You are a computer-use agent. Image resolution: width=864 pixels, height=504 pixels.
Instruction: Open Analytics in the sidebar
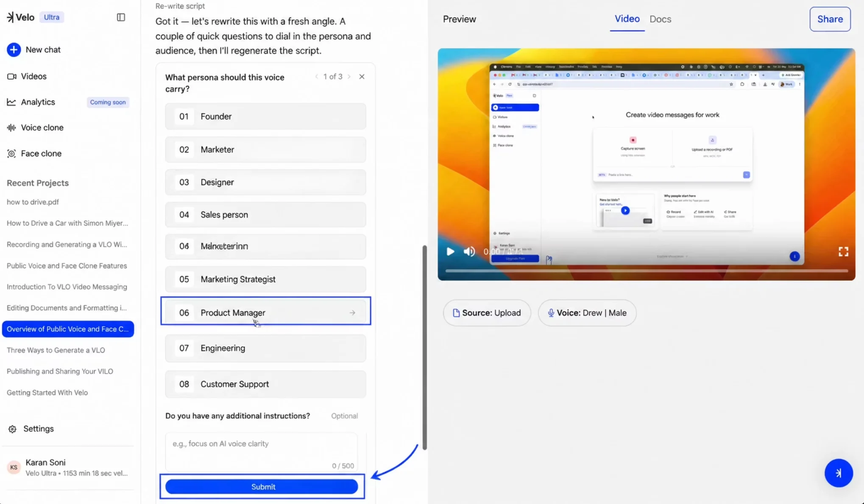pyautogui.click(x=38, y=102)
